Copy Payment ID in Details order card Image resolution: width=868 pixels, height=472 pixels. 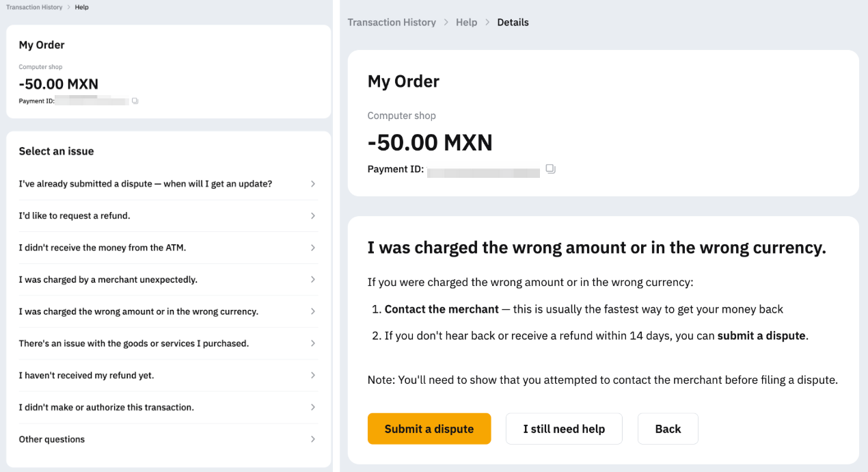coord(550,169)
